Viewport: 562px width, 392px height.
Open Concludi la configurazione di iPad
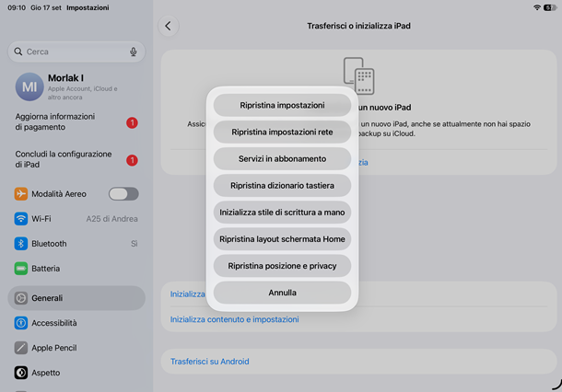click(76, 159)
